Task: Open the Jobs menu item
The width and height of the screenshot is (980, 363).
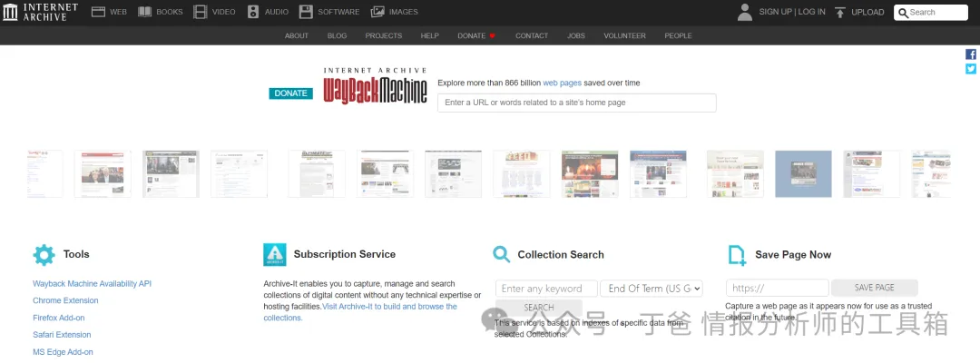Action: tap(576, 35)
